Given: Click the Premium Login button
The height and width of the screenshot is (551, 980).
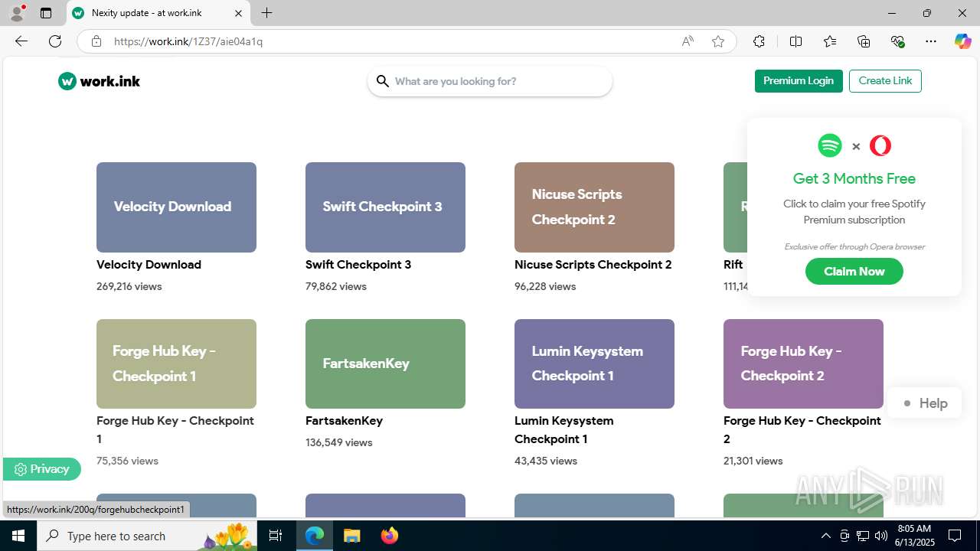Looking at the screenshot, I should pyautogui.click(x=799, y=81).
